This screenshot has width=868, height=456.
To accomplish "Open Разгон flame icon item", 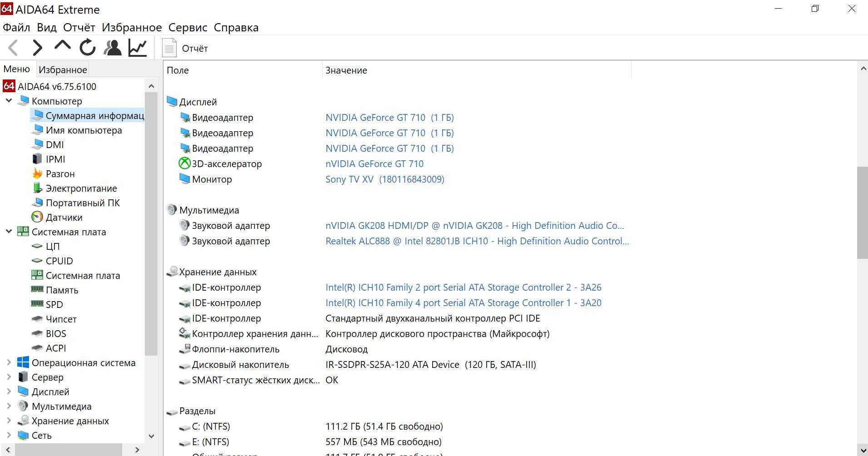I will click(x=37, y=173).
